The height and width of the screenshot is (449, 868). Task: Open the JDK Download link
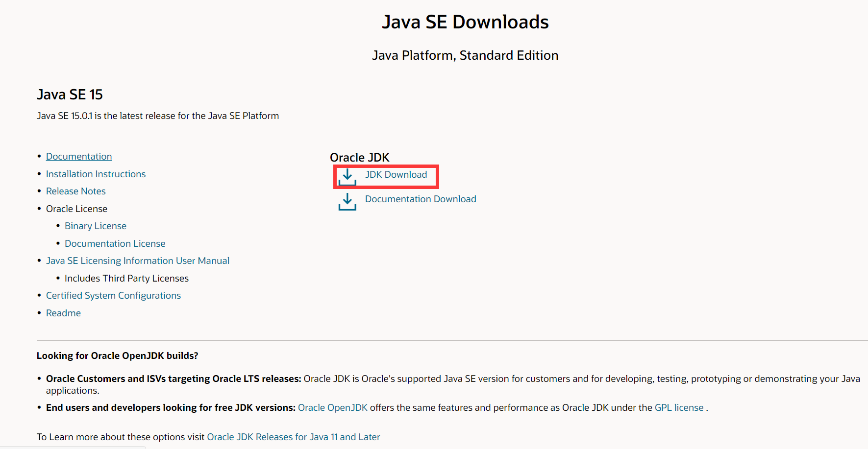tap(396, 175)
